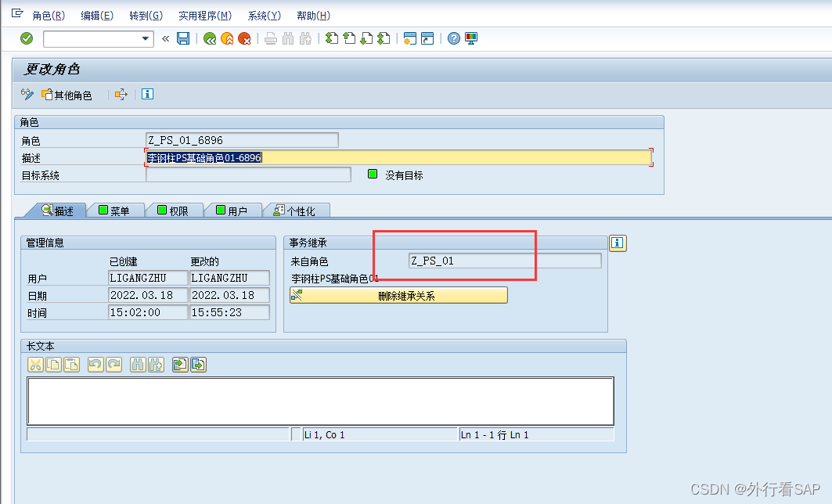832x504 pixels.
Task: Open the 实用程序(M) menu
Action: click(x=205, y=16)
